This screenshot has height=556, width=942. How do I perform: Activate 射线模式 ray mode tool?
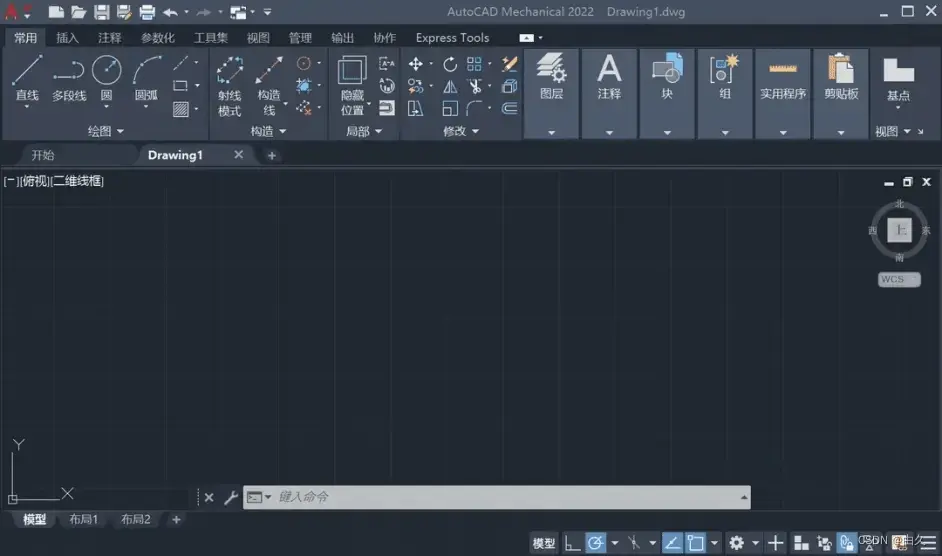tap(229, 87)
